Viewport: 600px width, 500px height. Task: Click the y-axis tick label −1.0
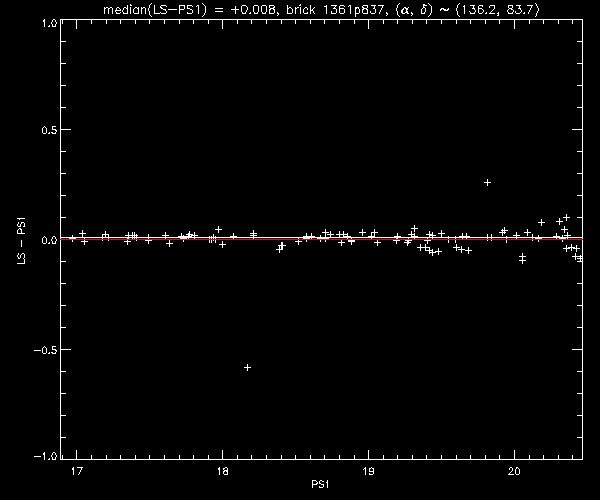click(46, 456)
